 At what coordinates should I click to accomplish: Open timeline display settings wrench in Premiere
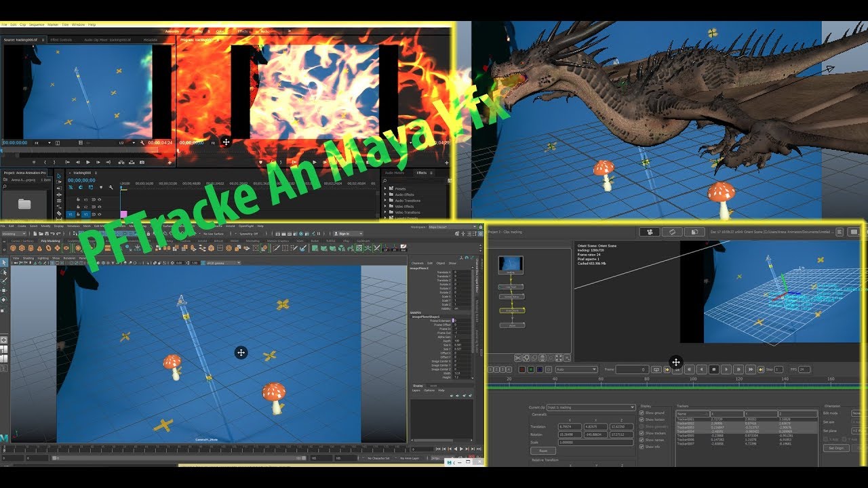coord(111,188)
